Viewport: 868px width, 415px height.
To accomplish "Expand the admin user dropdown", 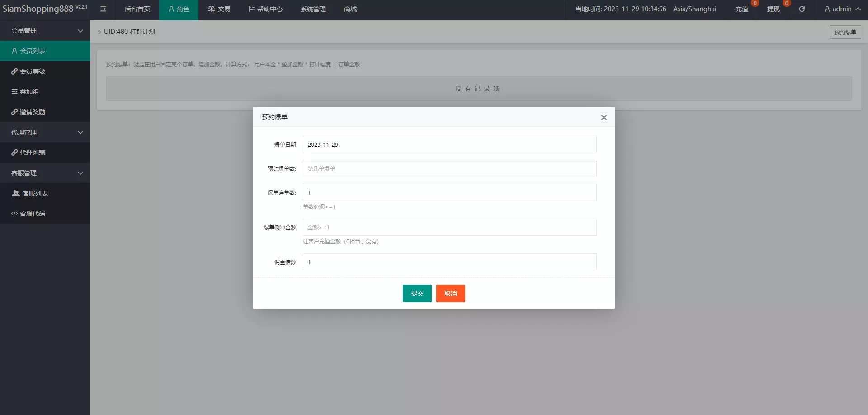I will click(x=842, y=9).
